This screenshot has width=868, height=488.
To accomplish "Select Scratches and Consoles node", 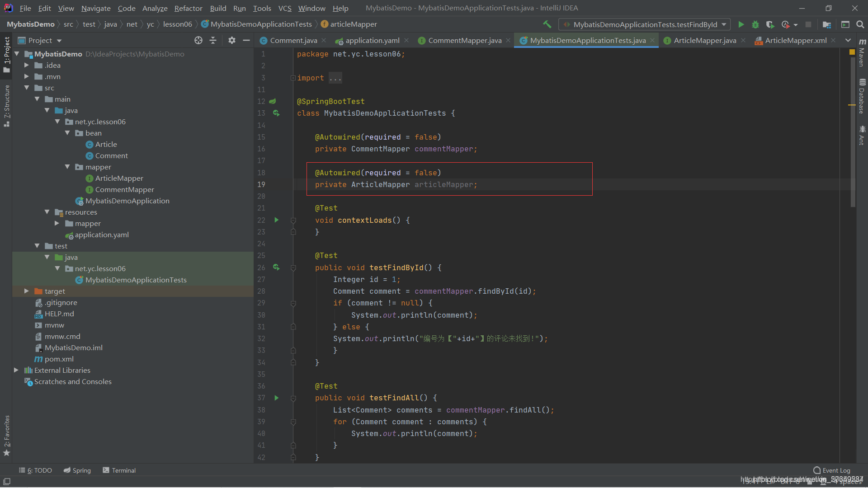I will pyautogui.click(x=73, y=381).
